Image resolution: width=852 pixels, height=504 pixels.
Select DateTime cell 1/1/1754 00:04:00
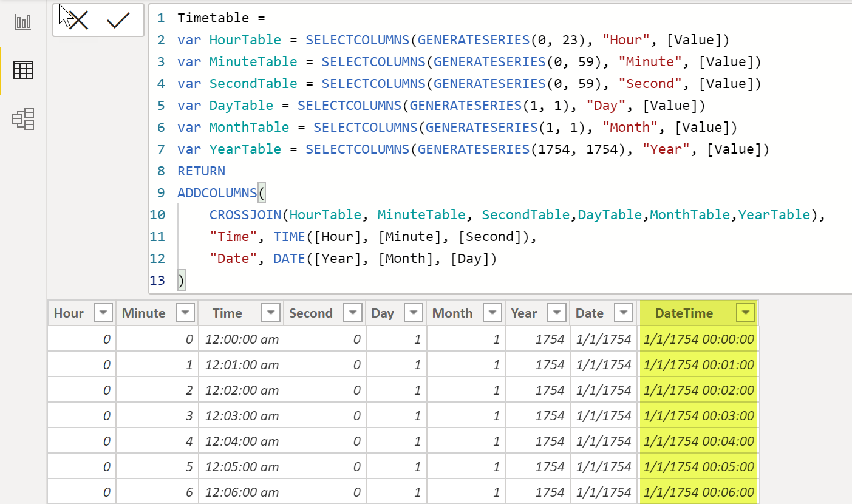coord(698,441)
